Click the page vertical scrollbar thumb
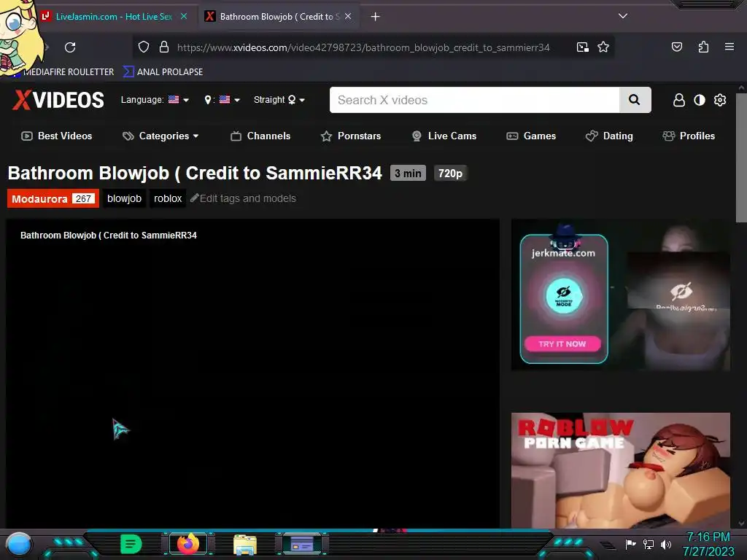747x560 pixels. (741, 158)
